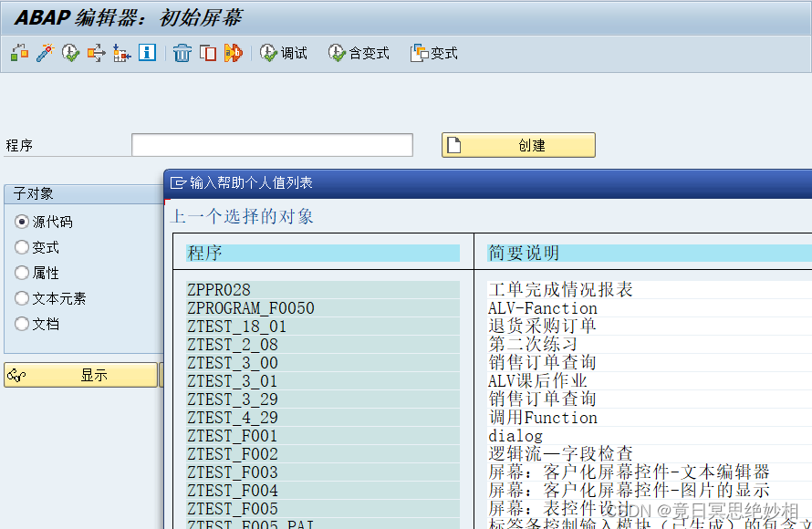This screenshot has height=529, width=812.
Task: Select the 源代码 radio button
Action: (x=20, y=222)
